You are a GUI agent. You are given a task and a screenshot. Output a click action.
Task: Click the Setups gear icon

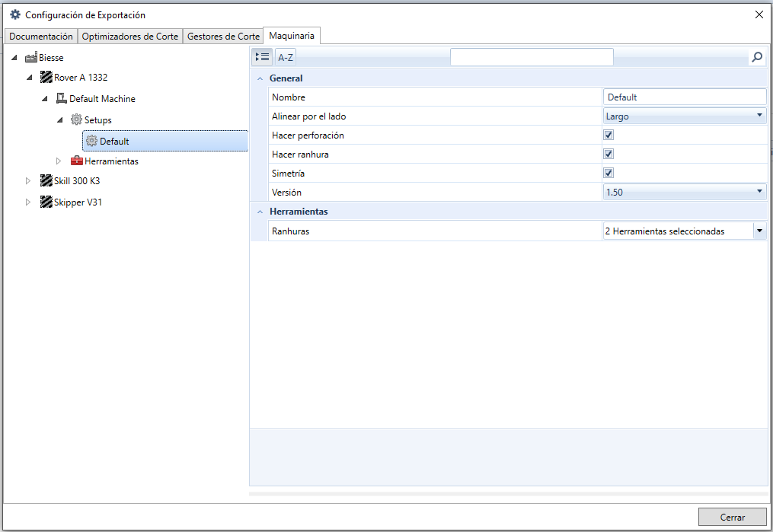(76, 119)
